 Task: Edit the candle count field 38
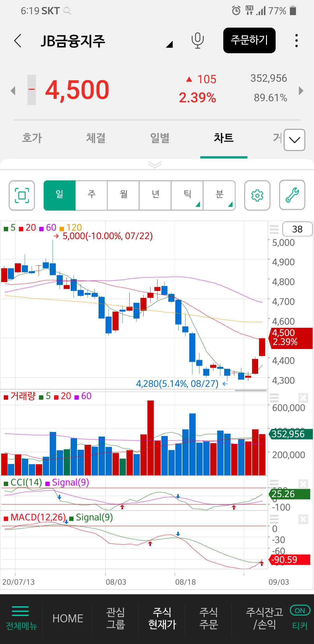(x=297, y=229)
